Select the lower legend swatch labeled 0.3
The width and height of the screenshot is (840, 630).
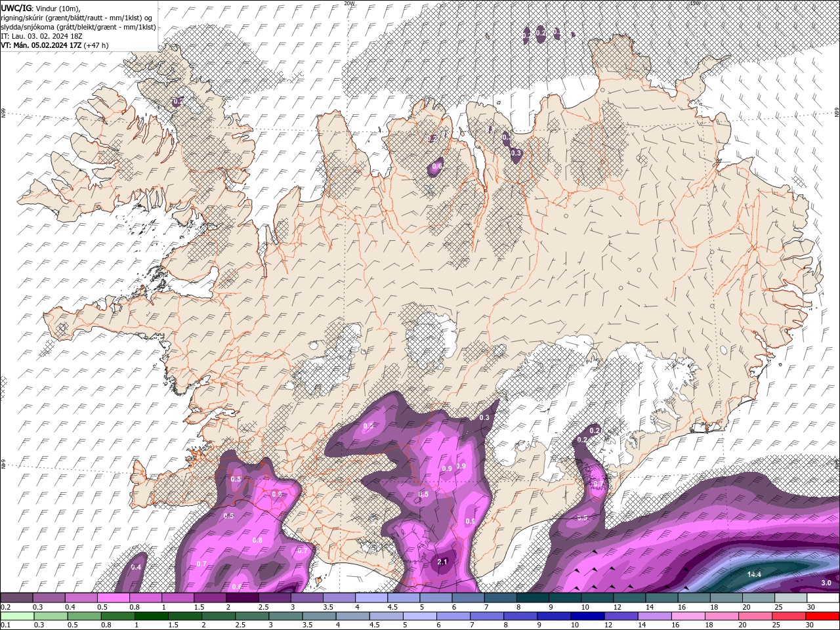click(51, 616)
